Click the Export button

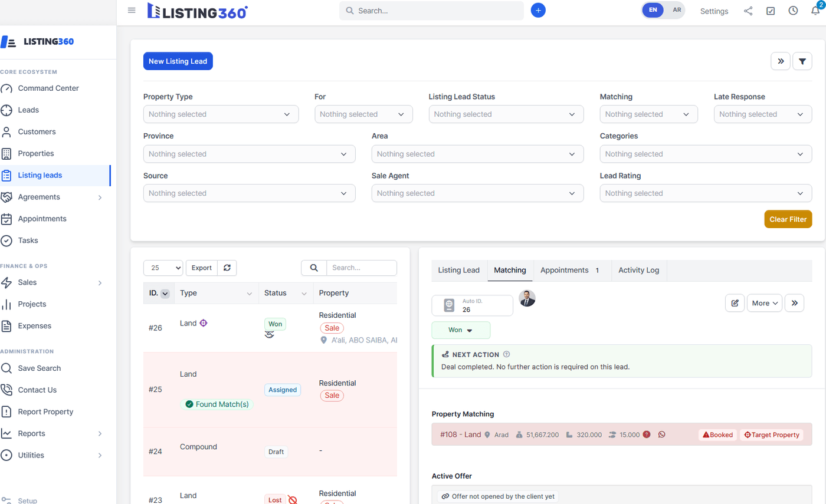point(202,268)
